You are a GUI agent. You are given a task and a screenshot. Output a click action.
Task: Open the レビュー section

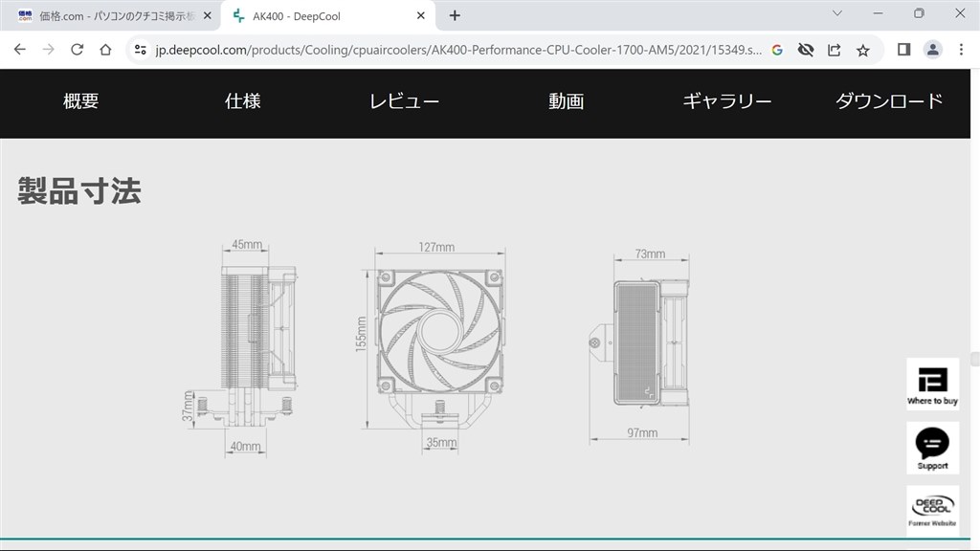[405, 101]
